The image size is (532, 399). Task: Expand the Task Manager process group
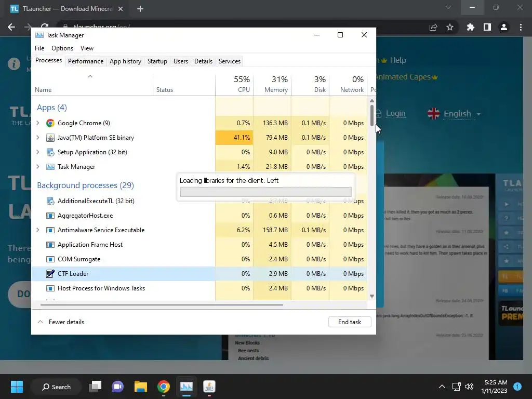point(37,167)
